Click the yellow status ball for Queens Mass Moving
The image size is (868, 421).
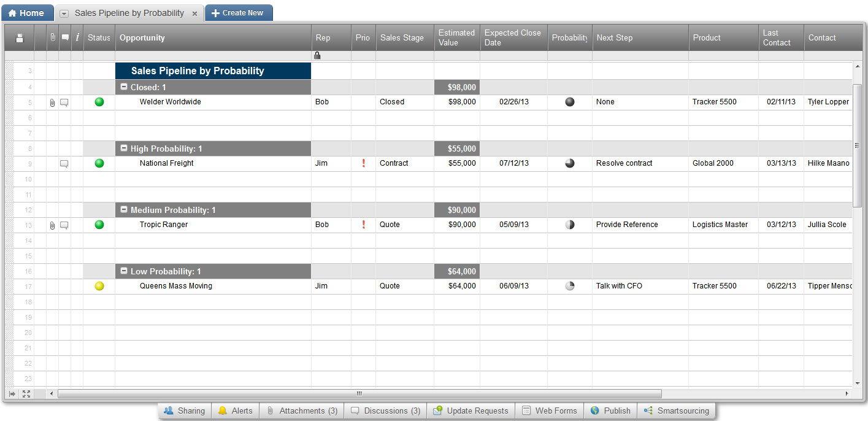[x=99, y=286]
